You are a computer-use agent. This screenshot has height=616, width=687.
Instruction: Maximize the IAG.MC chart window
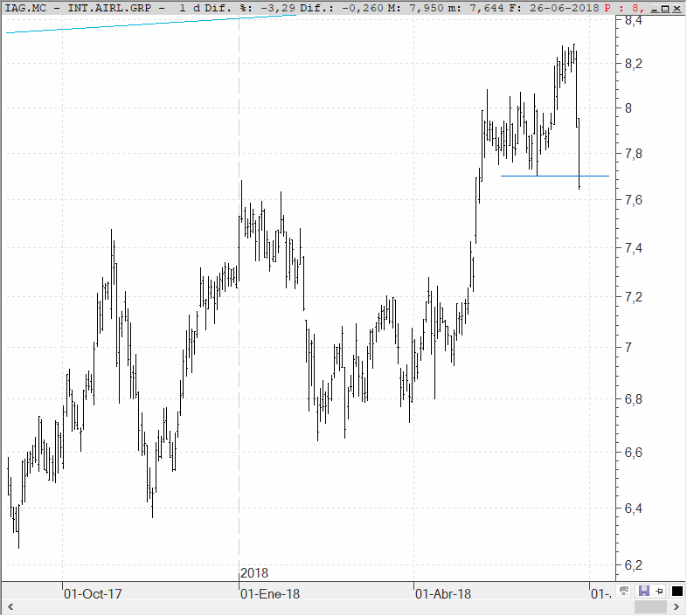(665, 9)
